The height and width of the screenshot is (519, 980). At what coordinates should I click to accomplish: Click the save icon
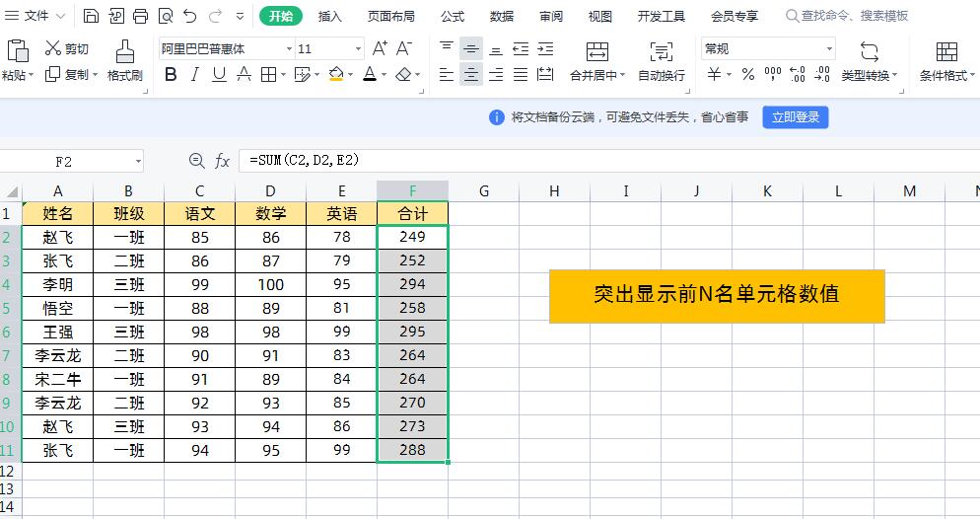(92, 16)
